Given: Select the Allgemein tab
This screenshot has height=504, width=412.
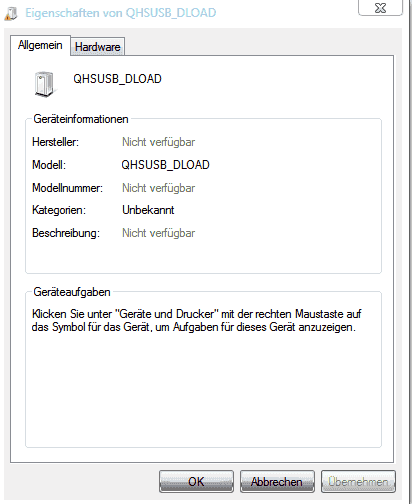Looking at the screenshot, I should click(x=40, y=45).
